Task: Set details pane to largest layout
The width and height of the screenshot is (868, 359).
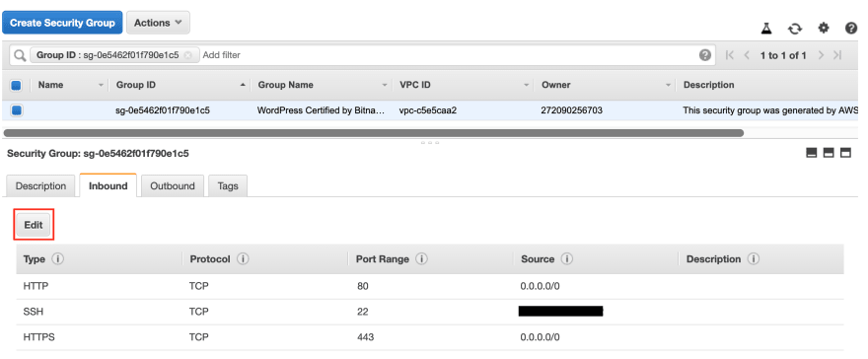Action: tap(846, 153)
